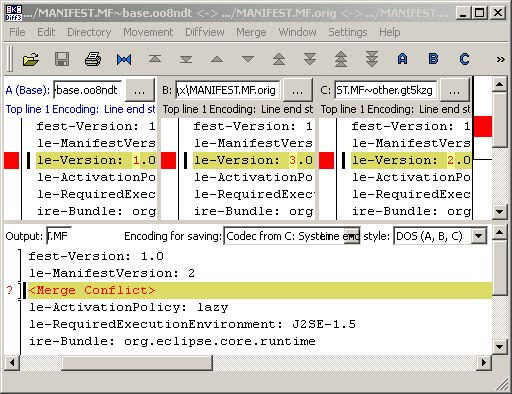
Task: Open the Help menu
Action: pos(390,32)
